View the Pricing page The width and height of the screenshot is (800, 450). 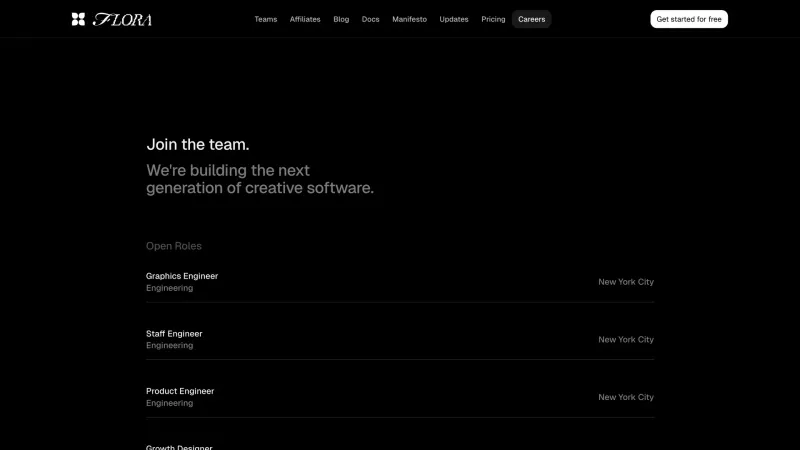(493, 19)
